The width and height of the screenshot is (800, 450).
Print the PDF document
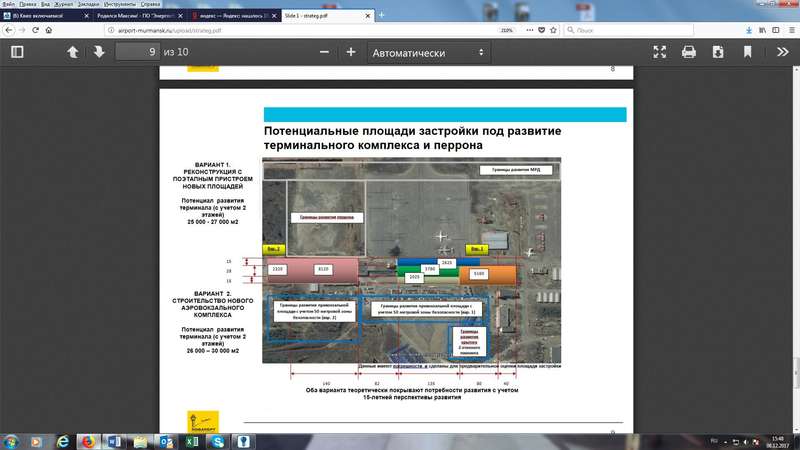coord(689,52)
